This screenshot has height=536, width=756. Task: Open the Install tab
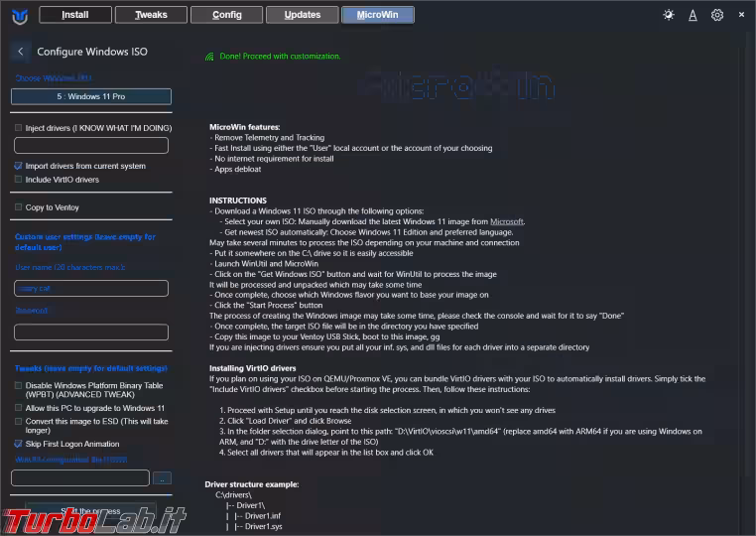click(x=75, y=15)
